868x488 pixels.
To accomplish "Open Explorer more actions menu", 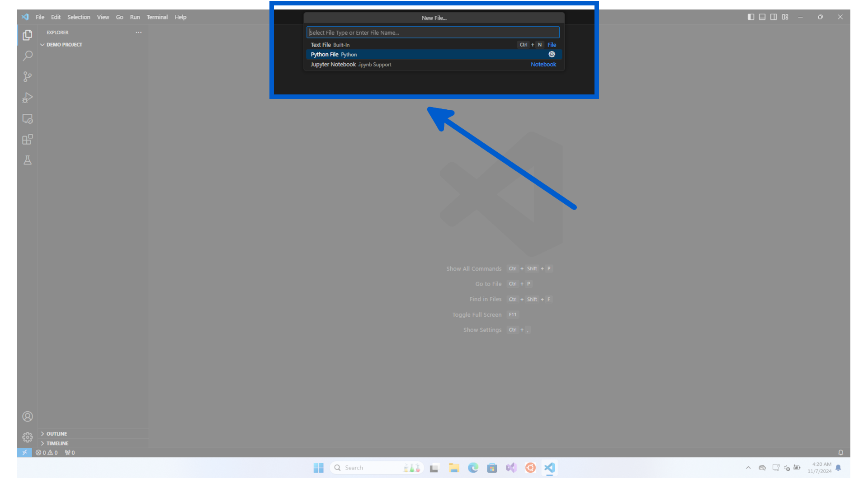I will [139, 32].
